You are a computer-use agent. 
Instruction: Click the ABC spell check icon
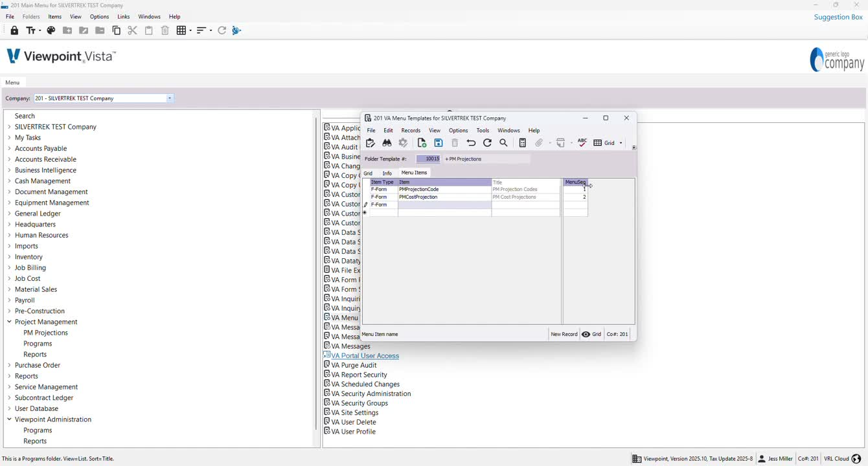click(582, 142)
